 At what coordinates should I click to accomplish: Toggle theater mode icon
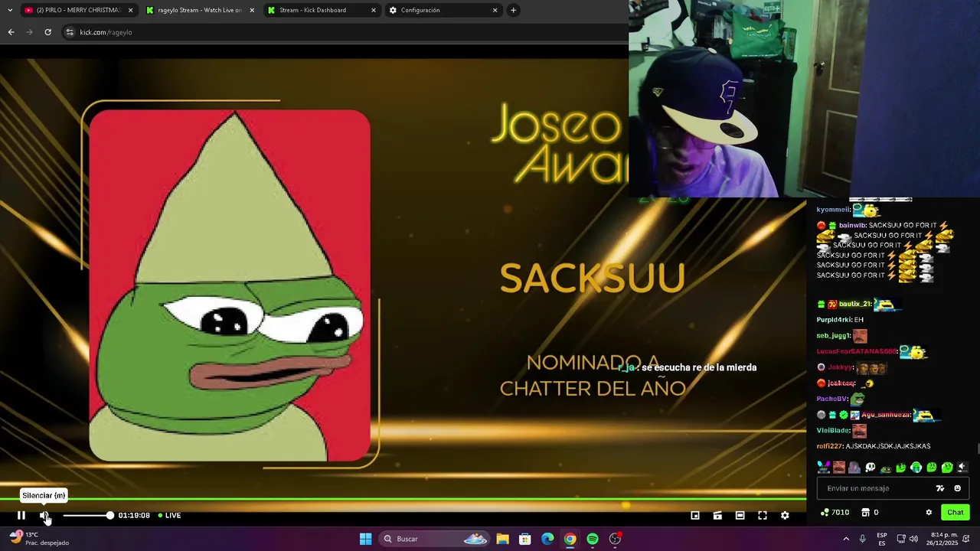point(740,516)
